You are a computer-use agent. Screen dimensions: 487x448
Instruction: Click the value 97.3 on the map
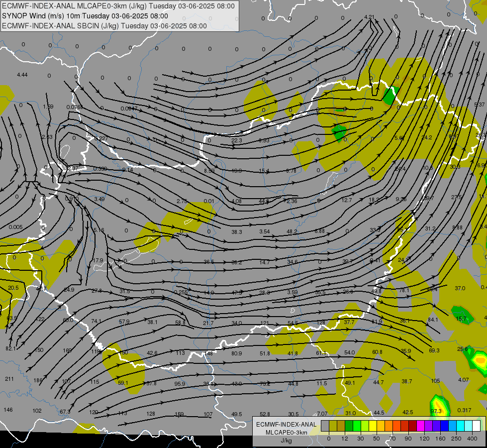coord(436,411)
